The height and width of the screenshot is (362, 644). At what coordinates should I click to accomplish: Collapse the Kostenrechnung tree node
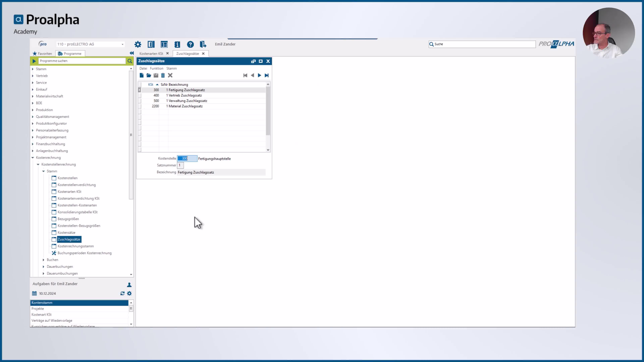tap(33, 158)
